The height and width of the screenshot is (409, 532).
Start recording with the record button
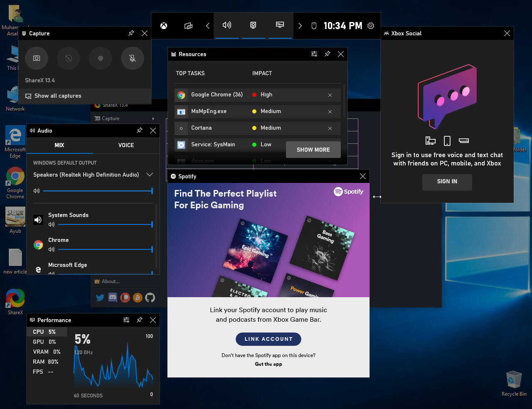point(101,58)
